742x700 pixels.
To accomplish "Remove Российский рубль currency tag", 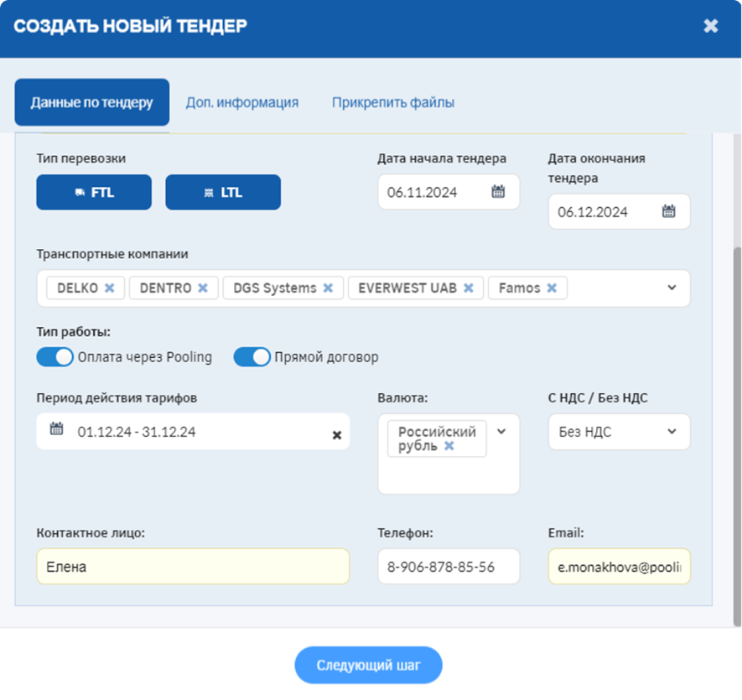I will tap(449, 446).
